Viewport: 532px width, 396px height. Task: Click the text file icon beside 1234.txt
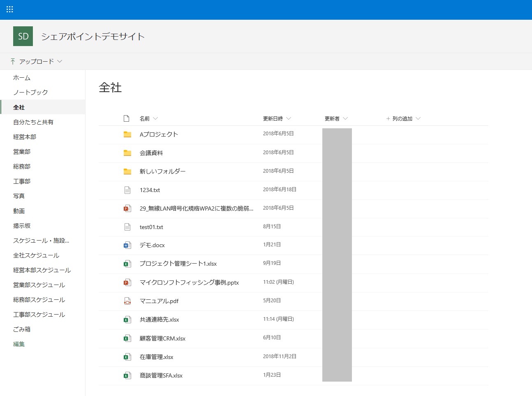tap(127, 190)
